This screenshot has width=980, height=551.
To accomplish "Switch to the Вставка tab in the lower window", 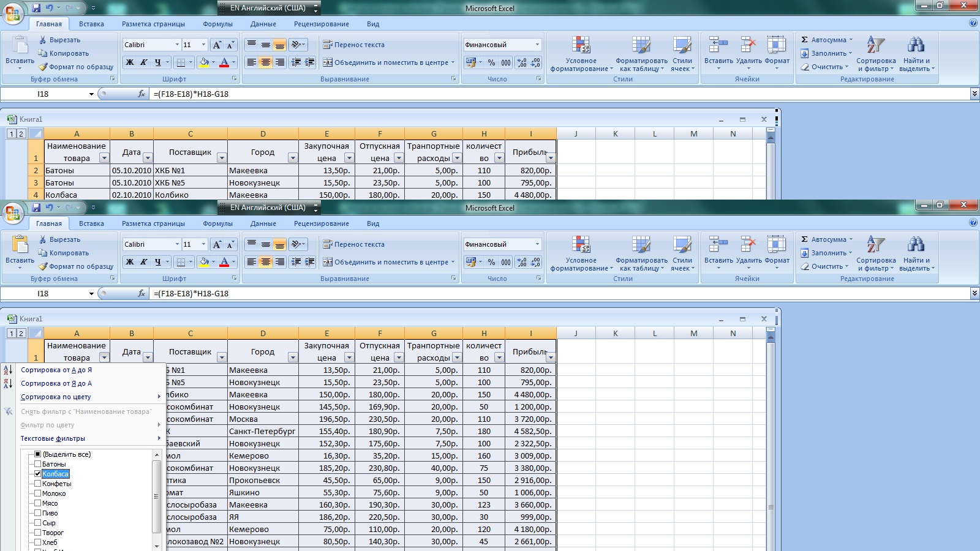I will click(x=91, y=223).
